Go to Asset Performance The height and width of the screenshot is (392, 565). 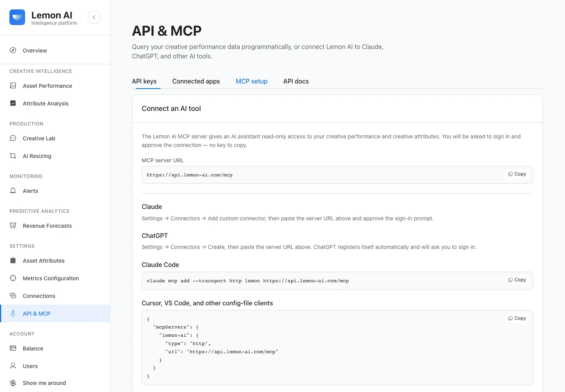(55, 85)
